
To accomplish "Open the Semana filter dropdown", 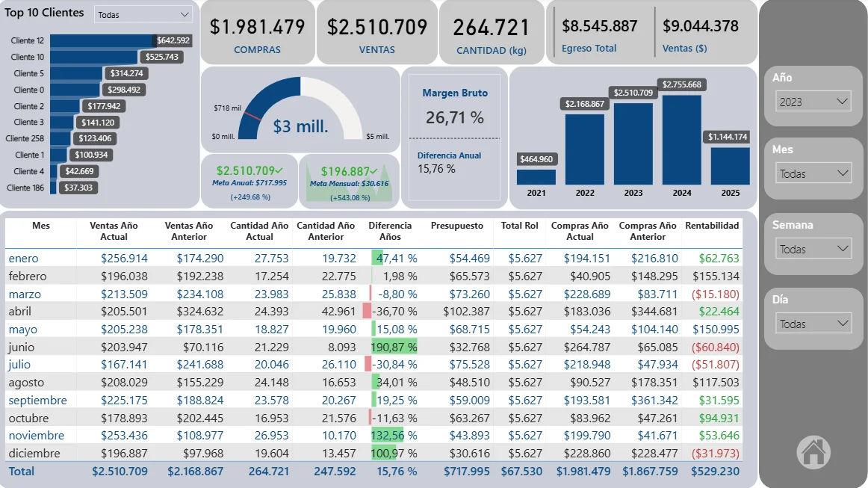I will pyautogui.click(x=813, y=249).
